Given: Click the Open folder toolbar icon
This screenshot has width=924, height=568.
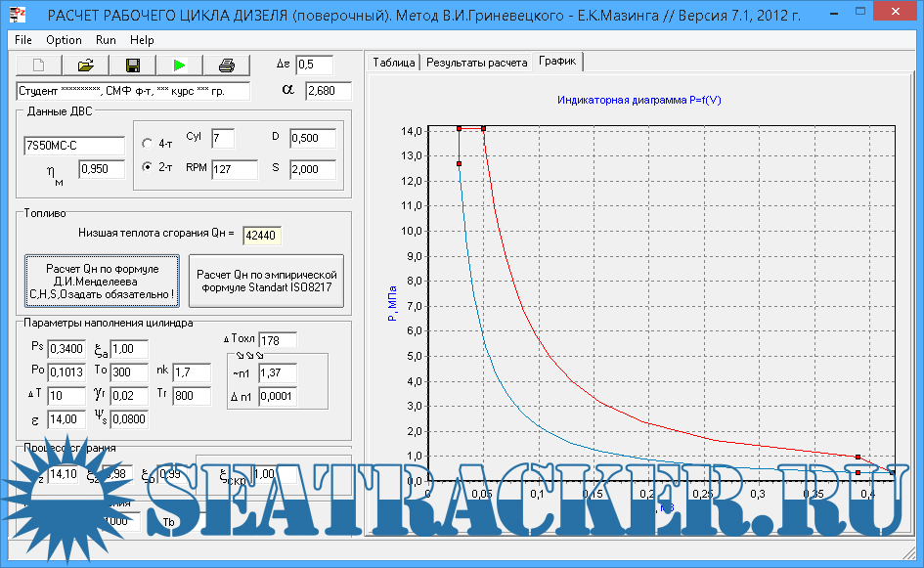Looking at the screenshot, I should click(x=86, y=66).
